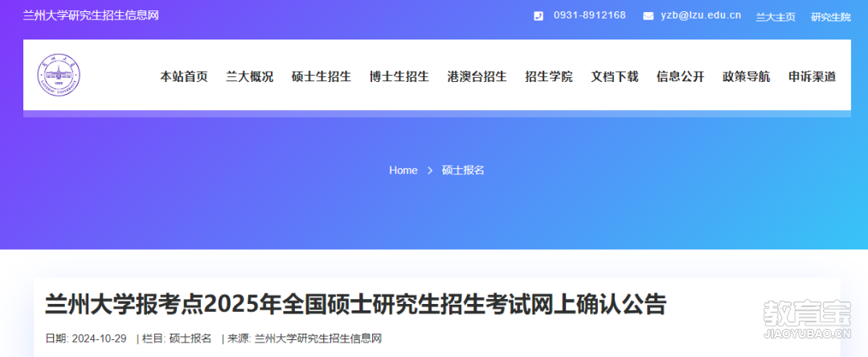
Task: Click the article title 兰州大学报考点2025年全国硕士研究生招生考试网上确认公告
Action: click(x=355, y=306)
